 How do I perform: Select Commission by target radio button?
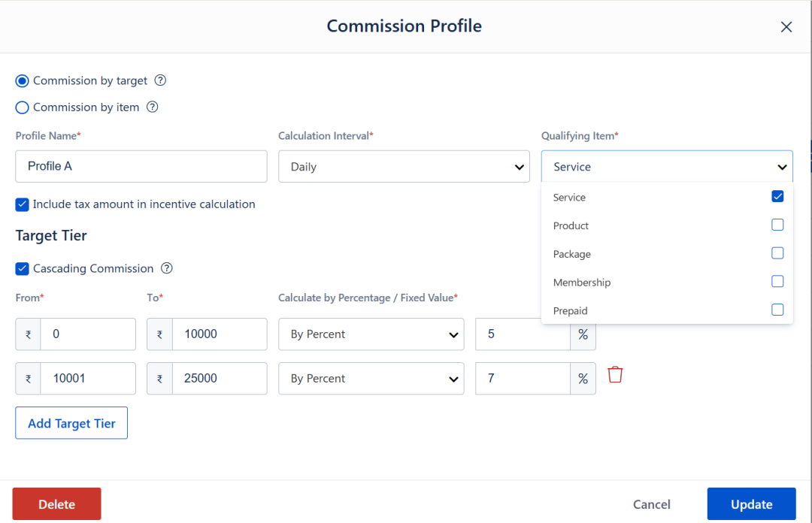(23, 81)
